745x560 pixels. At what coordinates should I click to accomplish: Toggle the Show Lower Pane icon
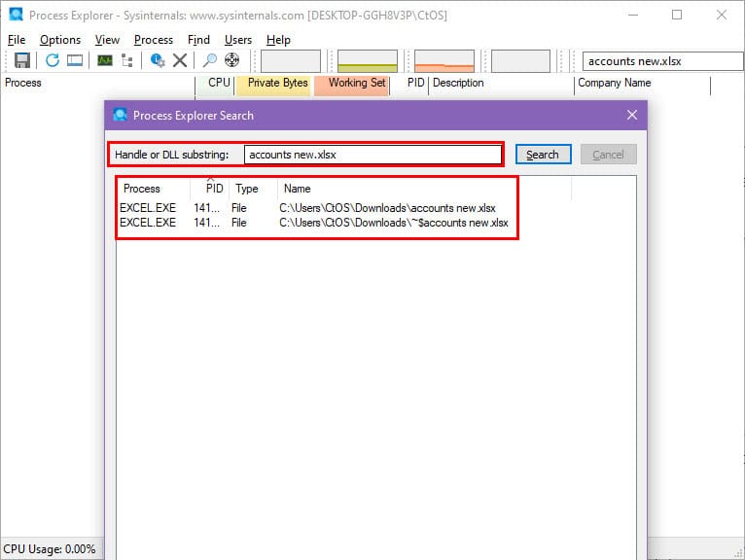[x=75, y=60]
